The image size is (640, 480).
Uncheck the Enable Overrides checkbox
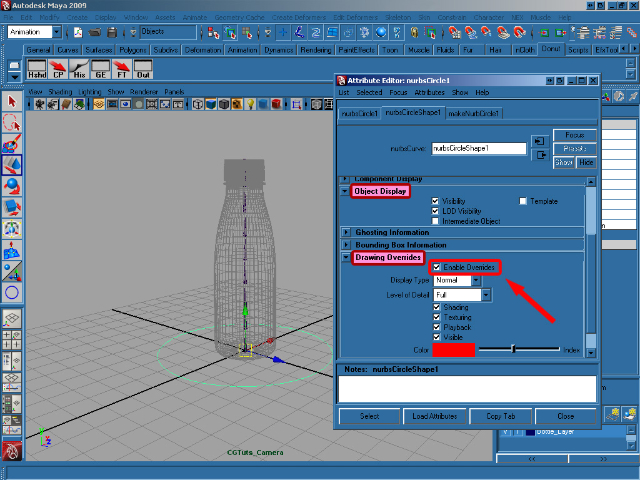pos(436,267)
